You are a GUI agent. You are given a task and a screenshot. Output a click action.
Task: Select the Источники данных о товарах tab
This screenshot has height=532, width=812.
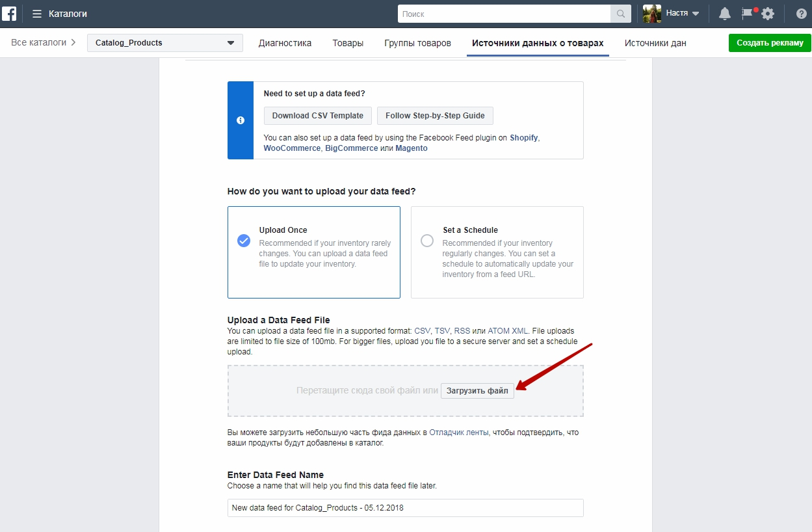[538, 43]
